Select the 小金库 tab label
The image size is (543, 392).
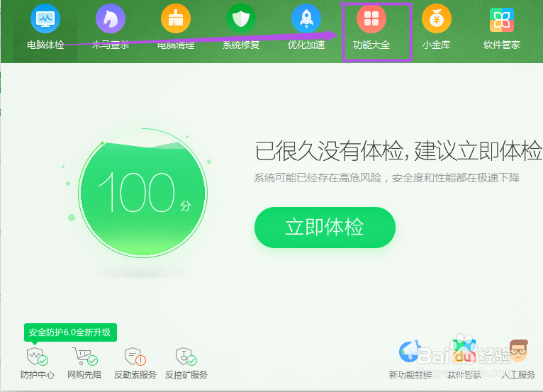point(437,45)
